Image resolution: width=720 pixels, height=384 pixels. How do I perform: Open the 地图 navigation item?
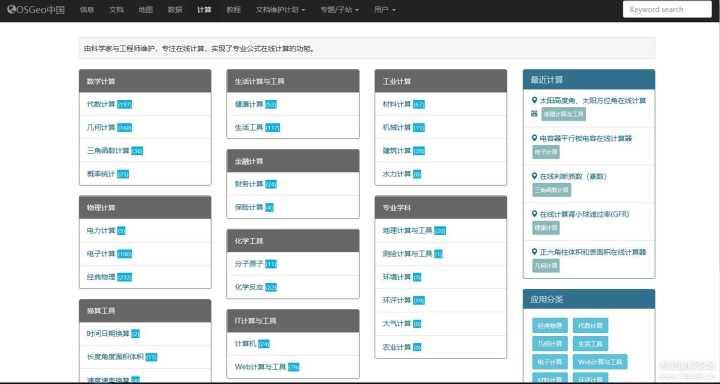click(146, 10)
